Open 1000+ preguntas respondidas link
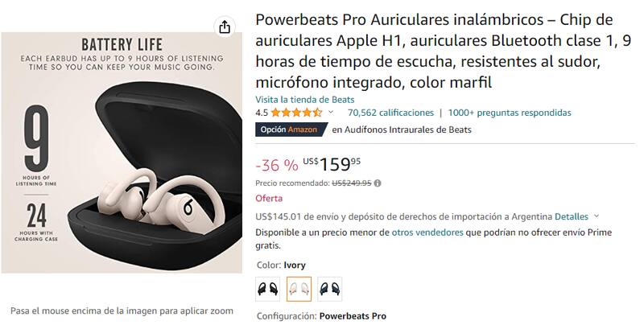The height and width of the screenshot is (325, 644). (510, 113)
